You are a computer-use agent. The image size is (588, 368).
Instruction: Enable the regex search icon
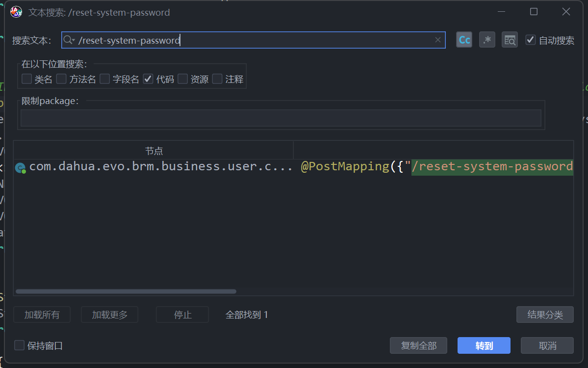(487, 40)
